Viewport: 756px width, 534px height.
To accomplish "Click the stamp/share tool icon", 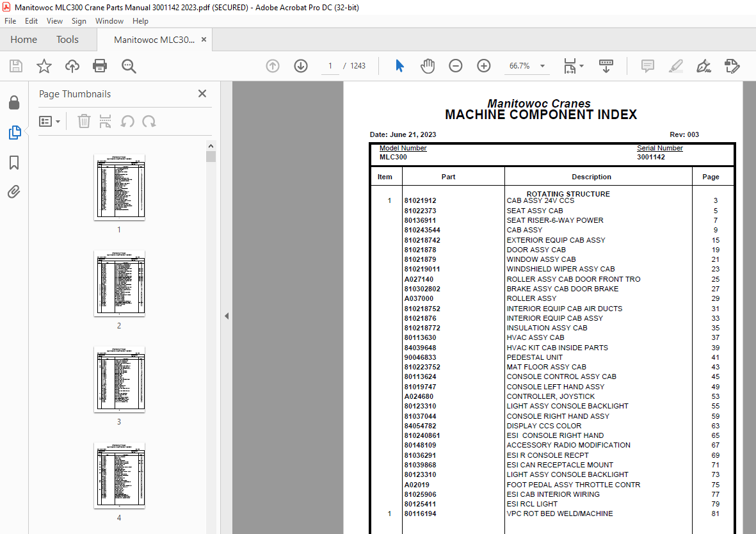I will 732,65.
